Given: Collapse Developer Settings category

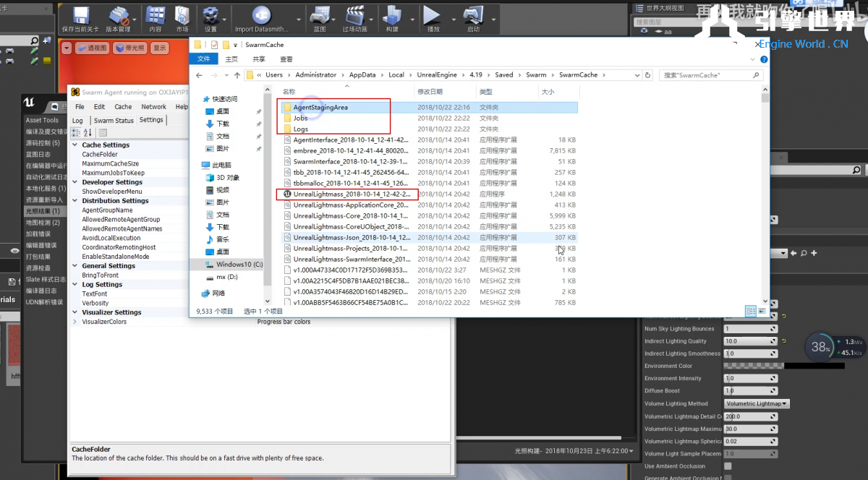Looking at the screenshot, I should pos(75,182).
